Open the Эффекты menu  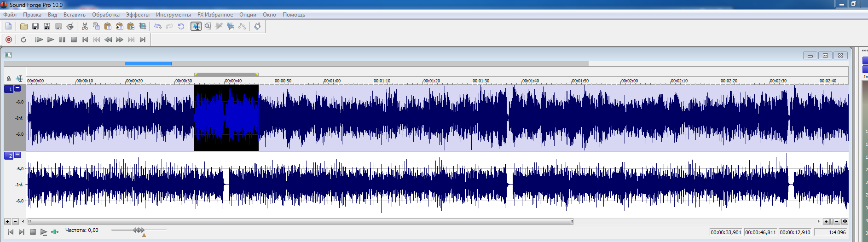tap(138, 15)
